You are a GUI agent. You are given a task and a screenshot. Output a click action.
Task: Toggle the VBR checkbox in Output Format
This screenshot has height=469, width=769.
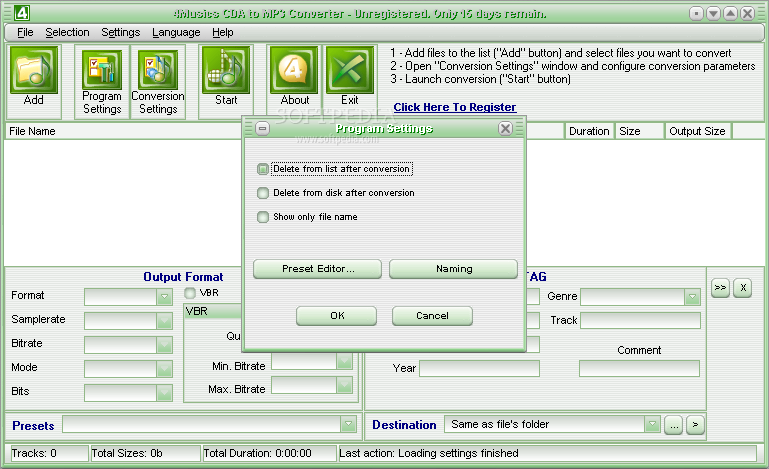tap(190, 293)
